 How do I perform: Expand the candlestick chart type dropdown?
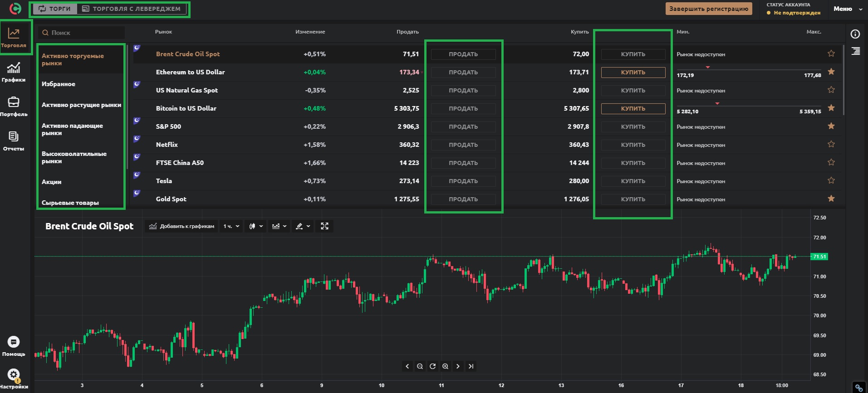(x=256, y=226)
